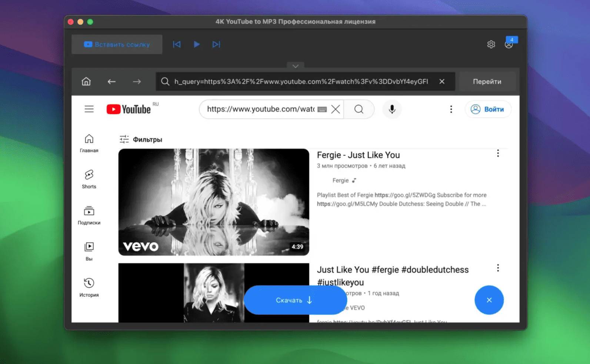Screen dimensions: 590x364
Task: Start playback with play icon
Action: [197, 44]
